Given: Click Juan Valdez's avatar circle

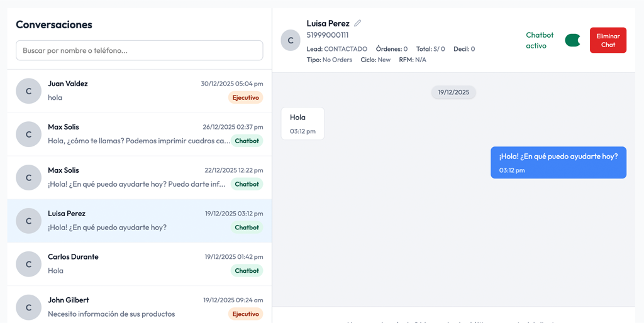Looking at the screenshot, I should [x=28, y=91].
